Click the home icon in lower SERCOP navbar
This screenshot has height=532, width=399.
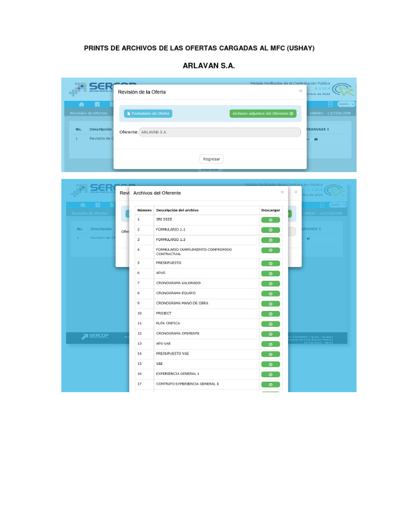coord(83,205)
